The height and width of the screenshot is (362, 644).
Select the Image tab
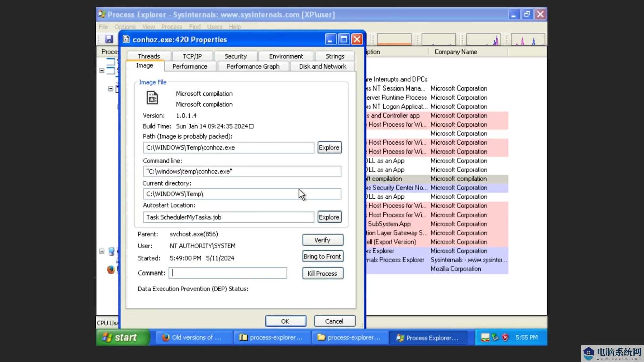pyautogui.click(x=145, y=66)
